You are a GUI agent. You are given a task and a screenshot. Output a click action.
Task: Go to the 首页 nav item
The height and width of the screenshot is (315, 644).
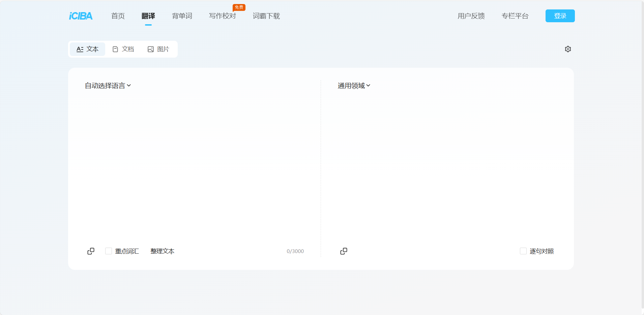point(118,16)
